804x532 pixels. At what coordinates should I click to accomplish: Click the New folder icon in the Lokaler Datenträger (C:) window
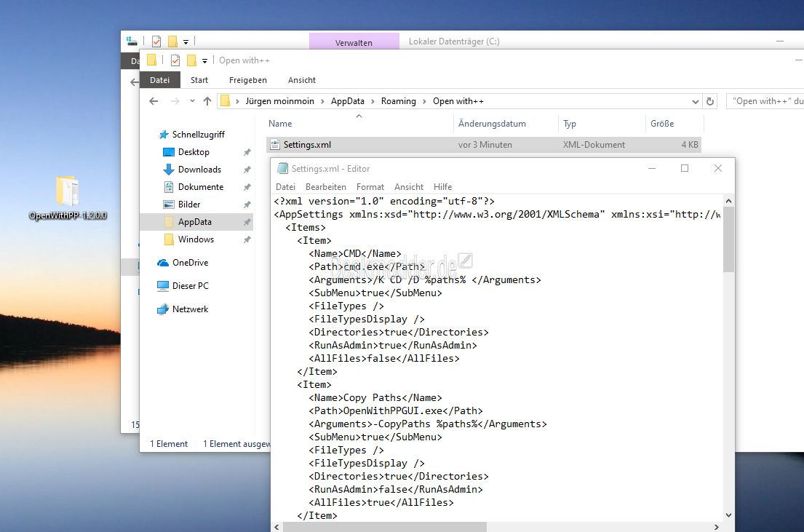click(x=172, y=41)
